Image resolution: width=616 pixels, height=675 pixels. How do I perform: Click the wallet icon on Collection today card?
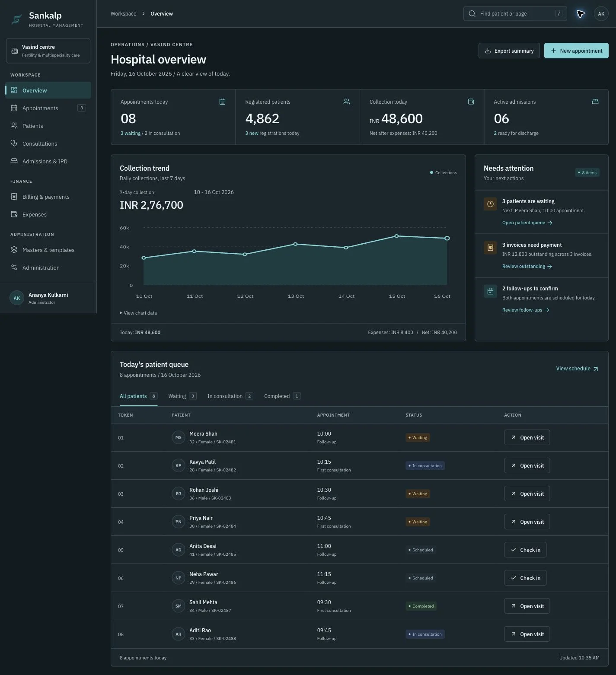(x=471, y=102)
